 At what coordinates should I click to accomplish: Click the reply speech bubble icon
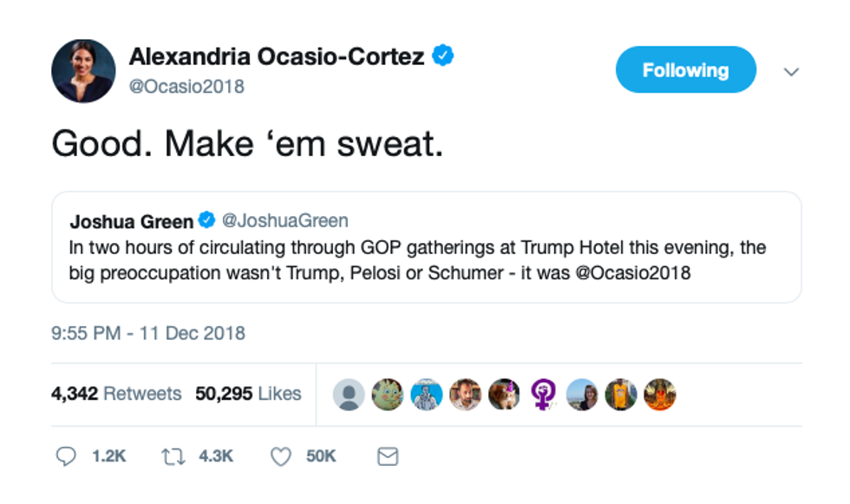coord(66,456)
